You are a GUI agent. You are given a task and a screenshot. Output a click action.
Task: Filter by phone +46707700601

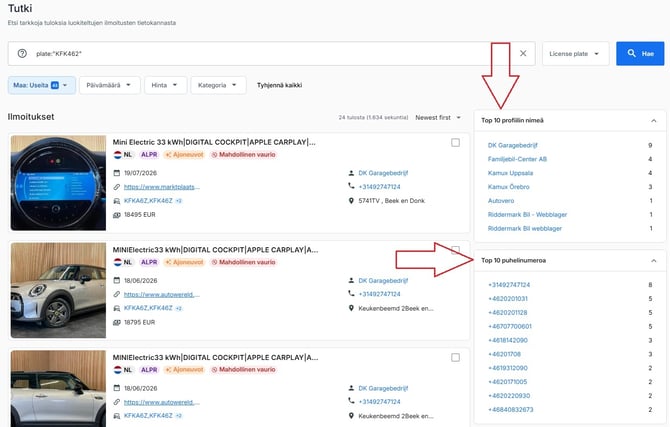pyautogui.click(x=510, y=326)
